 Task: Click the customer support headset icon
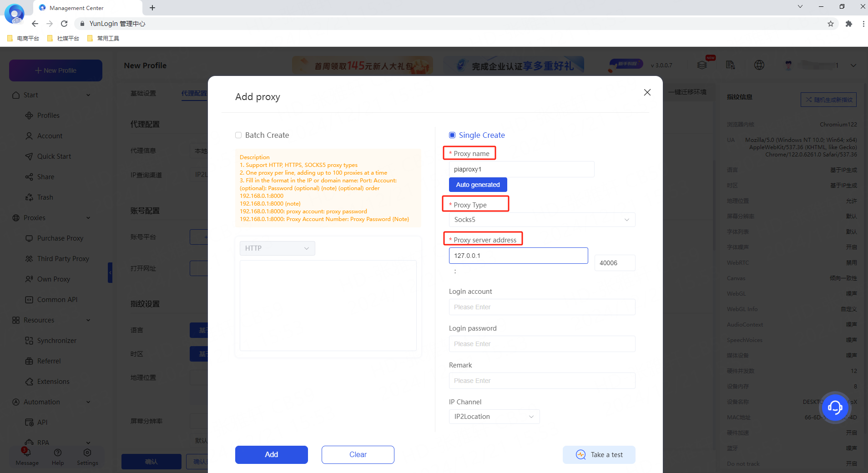[835, 407]
